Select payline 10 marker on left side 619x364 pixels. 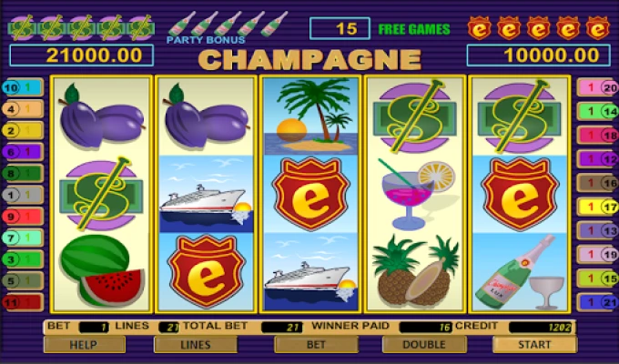tap(23, 87)
